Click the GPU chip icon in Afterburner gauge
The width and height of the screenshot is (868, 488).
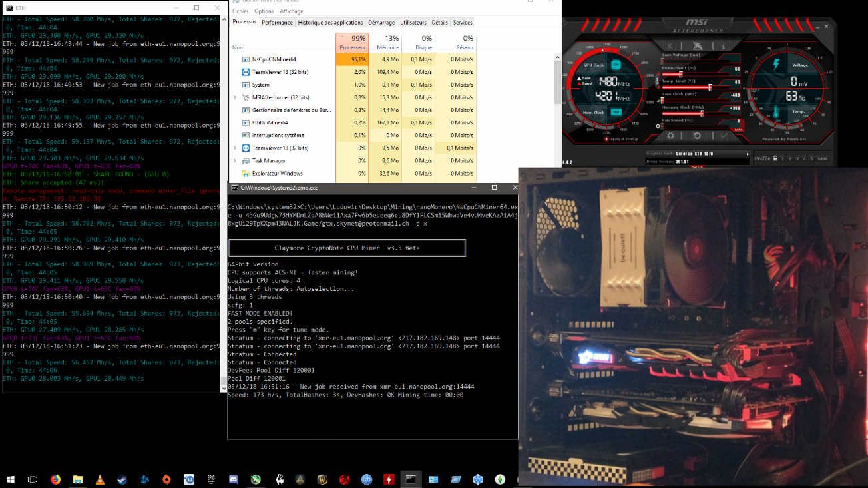pos(616,65)
